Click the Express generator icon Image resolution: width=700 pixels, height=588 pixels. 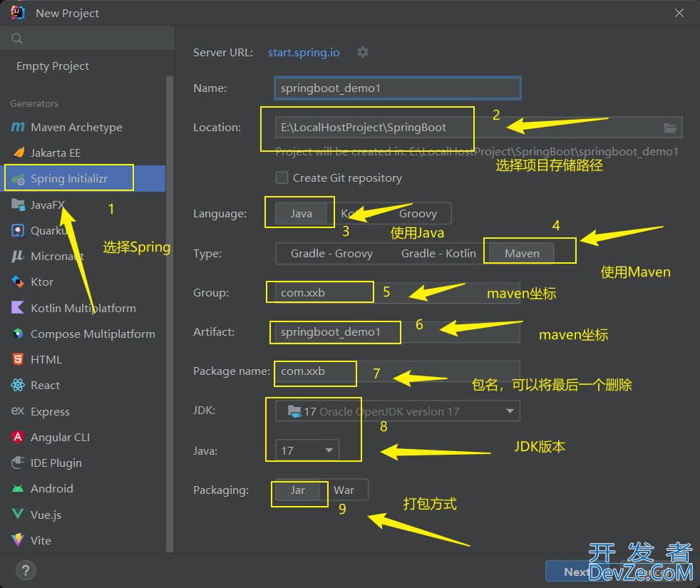[17, 411]
